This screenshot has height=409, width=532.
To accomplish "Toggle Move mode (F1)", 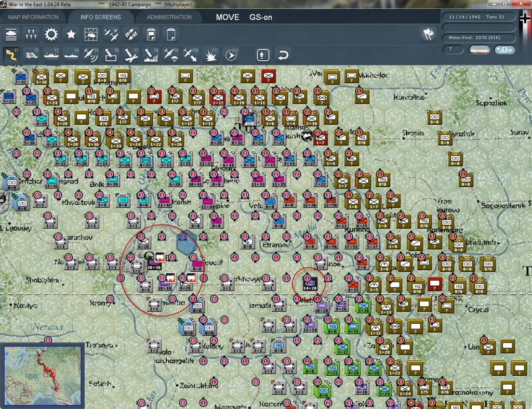I will pyautogui.click(x=11, y=55).
